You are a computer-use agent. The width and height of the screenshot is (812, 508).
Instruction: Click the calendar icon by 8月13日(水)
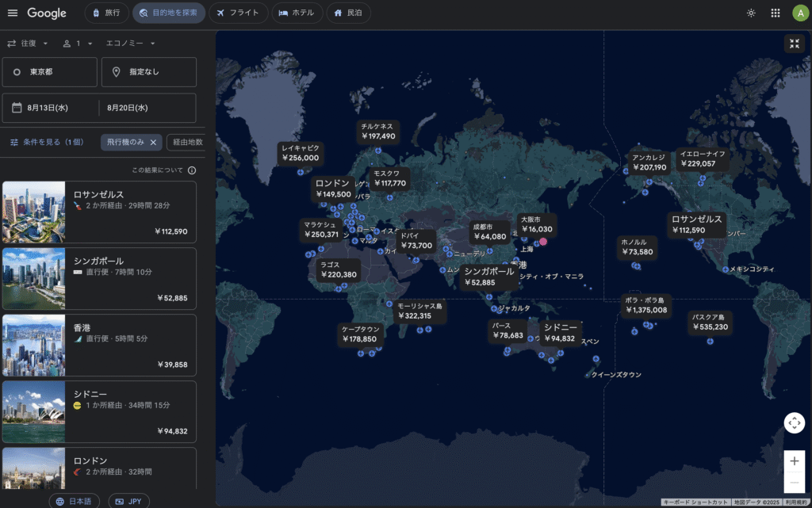[x=17, y=108]
